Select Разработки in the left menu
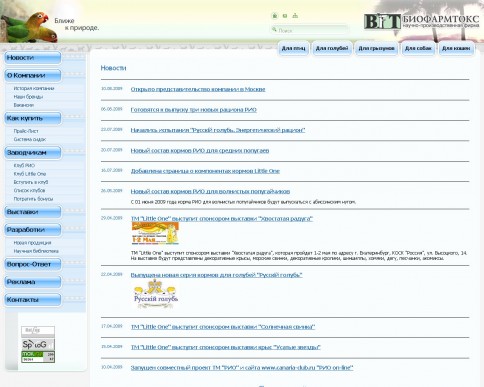Viewport: 484px width, 387px height. tap(33, 230)
